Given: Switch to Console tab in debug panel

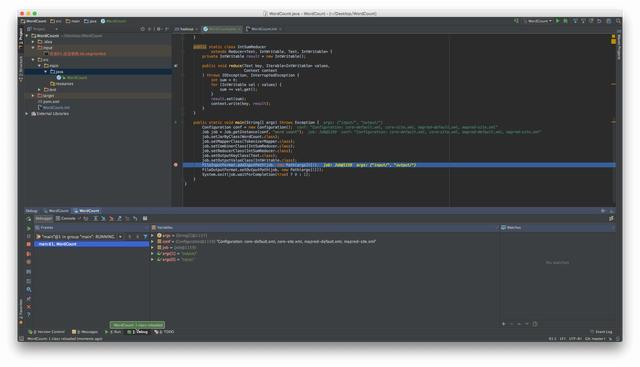Looking at the screenshot, I should pos(66,219).
